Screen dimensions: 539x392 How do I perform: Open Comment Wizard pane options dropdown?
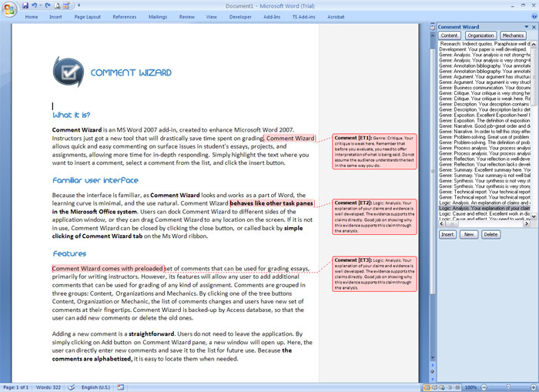point(526,27)
